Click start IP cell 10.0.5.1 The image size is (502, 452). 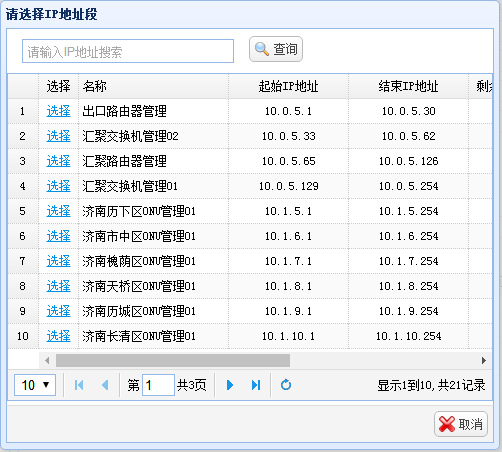tap(288, 111)
